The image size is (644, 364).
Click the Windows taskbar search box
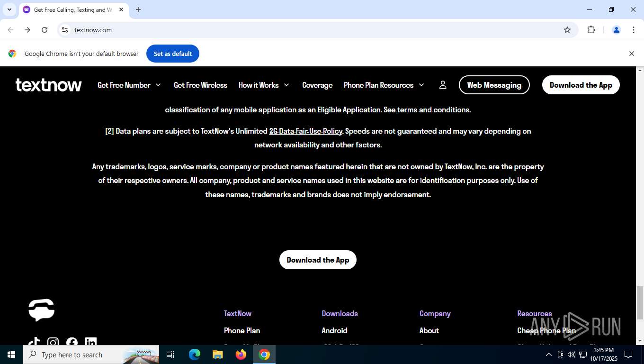tap(91, 355)
